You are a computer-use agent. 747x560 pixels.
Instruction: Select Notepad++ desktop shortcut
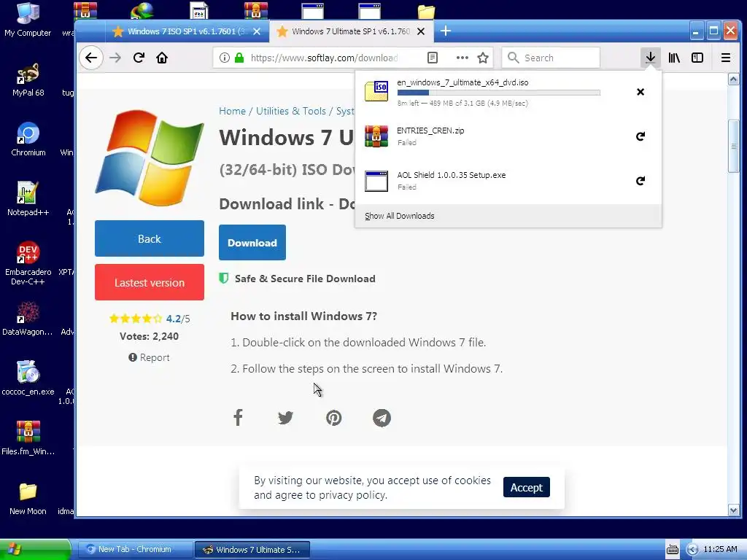[28, 199]
